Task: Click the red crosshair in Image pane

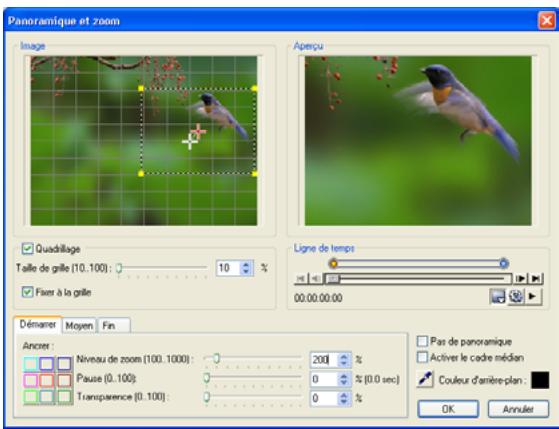Action: click(x=198, y=132)
